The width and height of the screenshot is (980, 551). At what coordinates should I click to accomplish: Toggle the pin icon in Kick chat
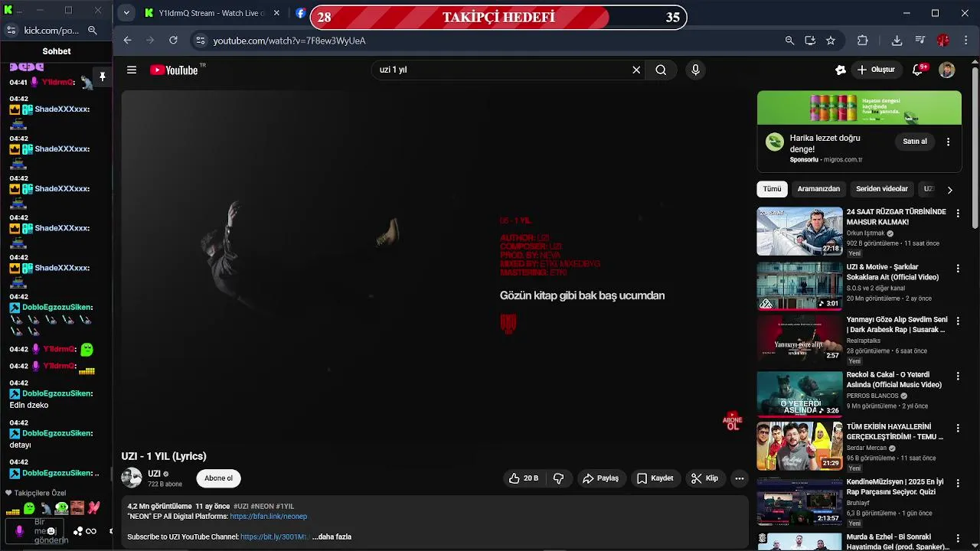102,77
